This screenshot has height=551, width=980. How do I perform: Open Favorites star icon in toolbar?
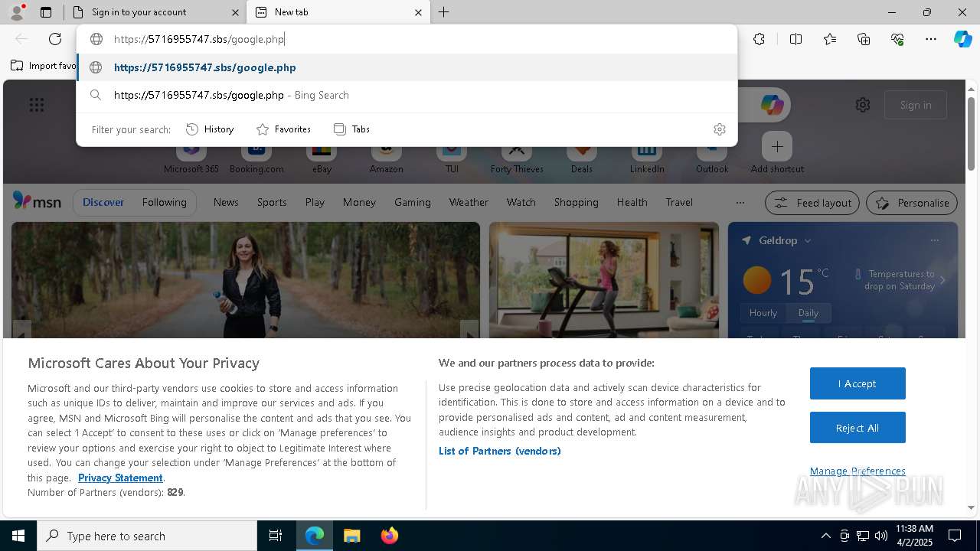pyautogui.click(x=830, y=39)
